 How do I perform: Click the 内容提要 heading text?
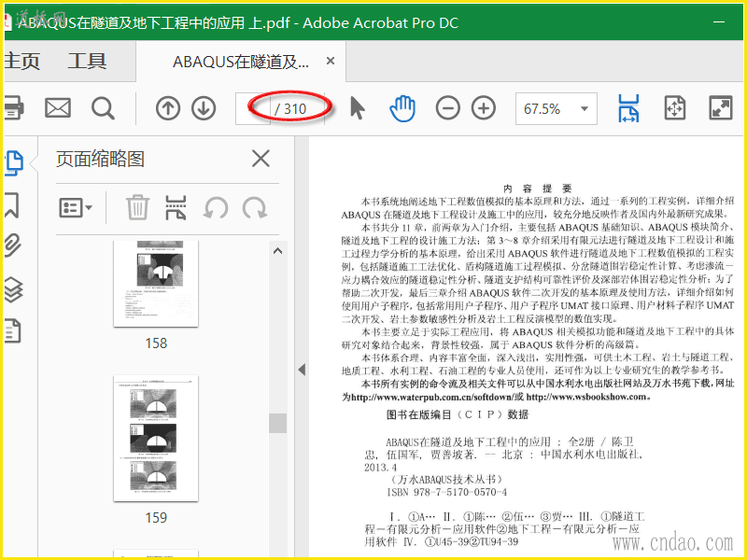coord(538,189)
